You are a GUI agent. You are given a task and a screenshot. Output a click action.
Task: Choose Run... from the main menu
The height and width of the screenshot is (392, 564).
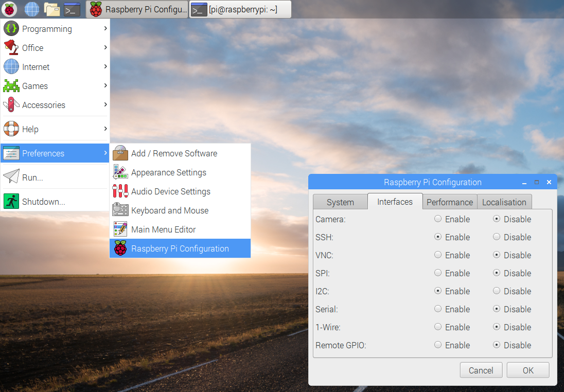pos(55,177)
